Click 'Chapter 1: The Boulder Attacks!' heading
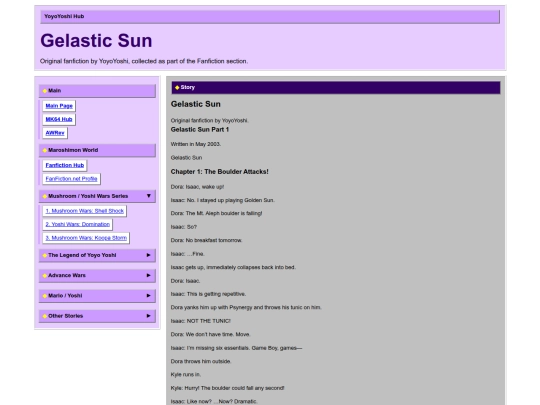The width and height of the screenshot is (540, 405). click(219, 172)
